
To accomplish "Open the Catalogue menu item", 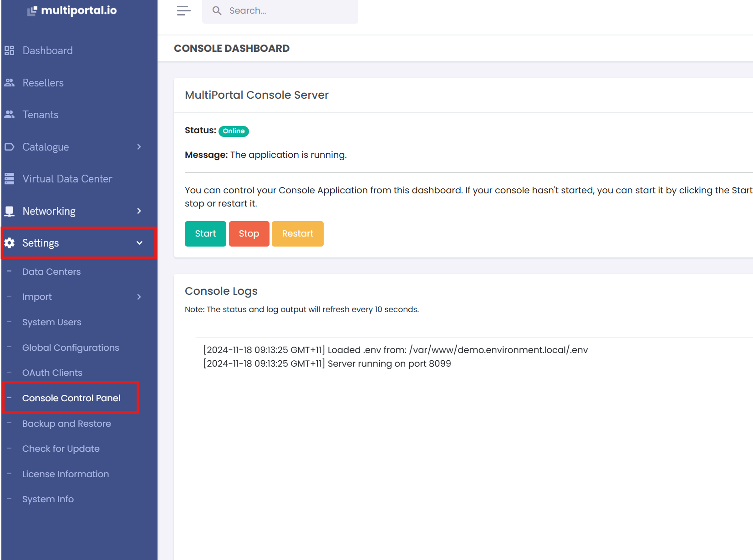I will [46, 147].
